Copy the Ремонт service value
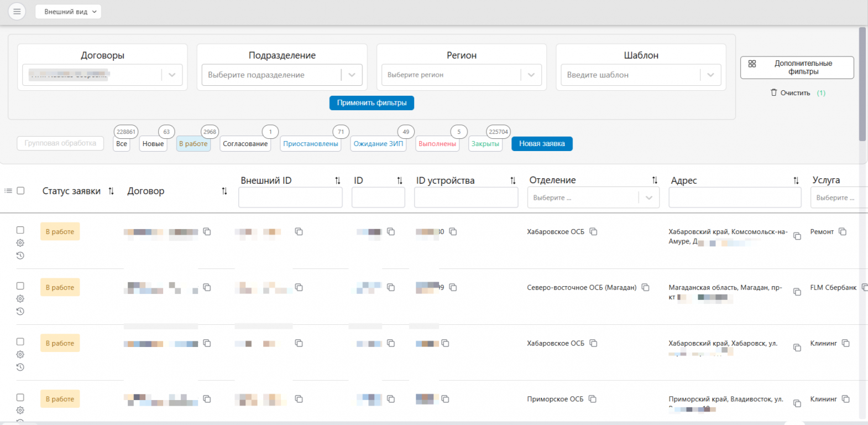The height and width of the screenshot is (425, 868). point(843,232)
